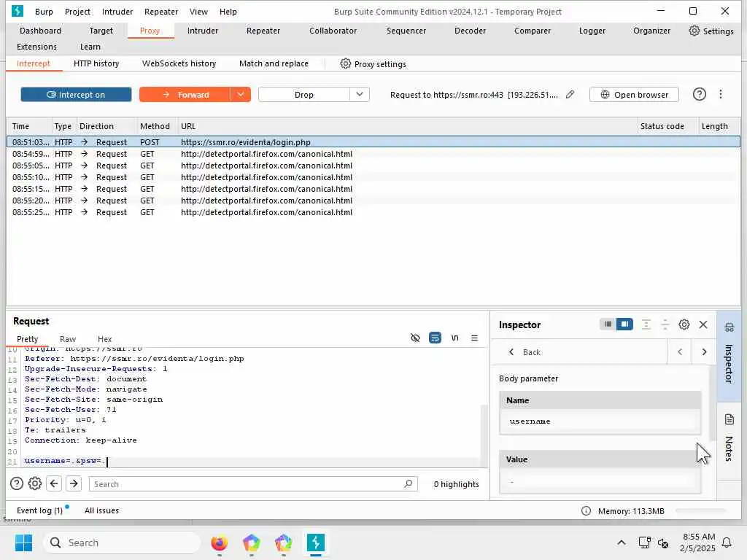Toggle line wrap icon in Request editor

click(435, 338)
